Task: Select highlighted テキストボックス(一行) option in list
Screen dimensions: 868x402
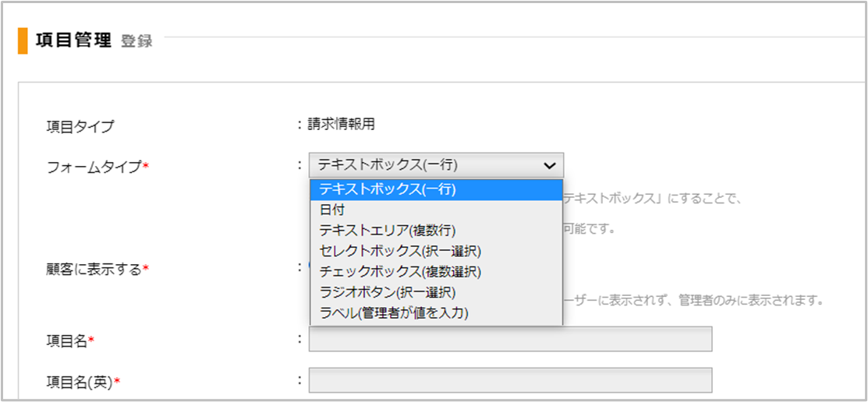Action: [x=388, y=189]
